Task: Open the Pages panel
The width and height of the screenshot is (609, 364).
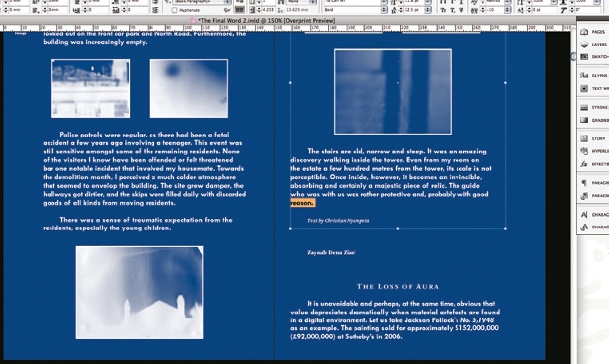Action: [594, 32]
